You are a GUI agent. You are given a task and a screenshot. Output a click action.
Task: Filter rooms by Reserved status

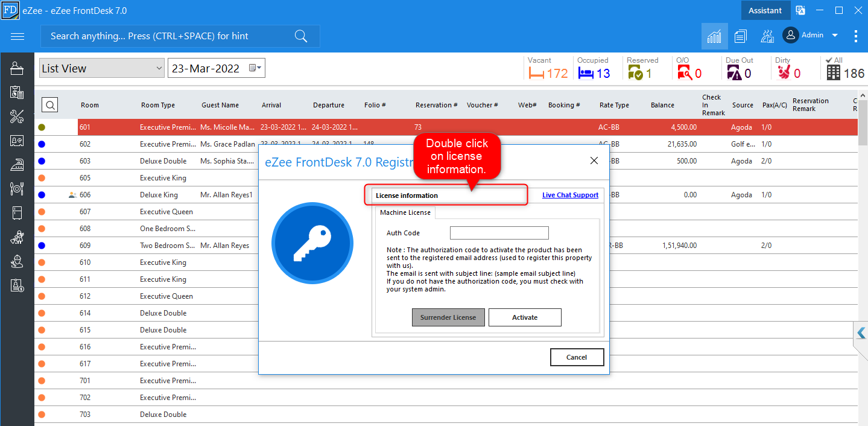click(642, 69)
